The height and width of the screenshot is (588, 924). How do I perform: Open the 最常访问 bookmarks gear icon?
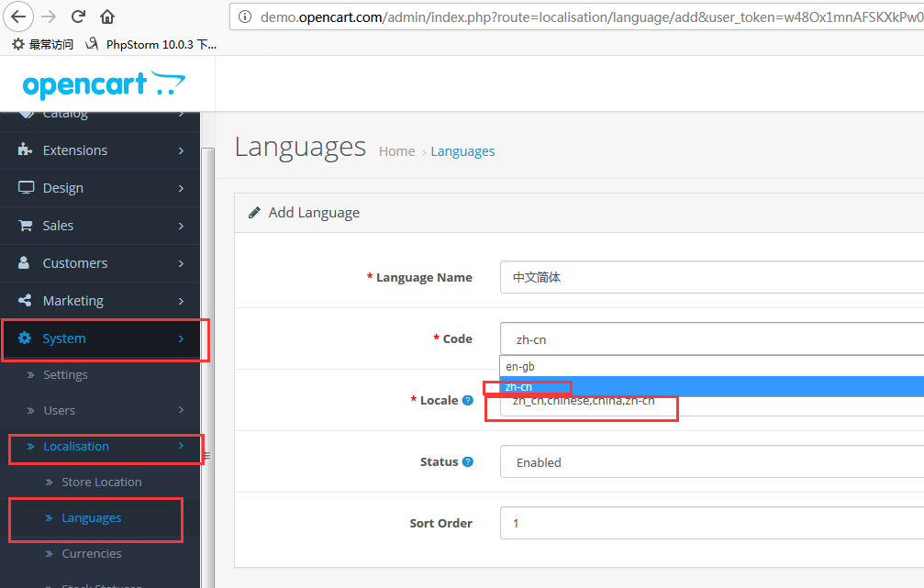pyautogui.click(x=18, y=44)
